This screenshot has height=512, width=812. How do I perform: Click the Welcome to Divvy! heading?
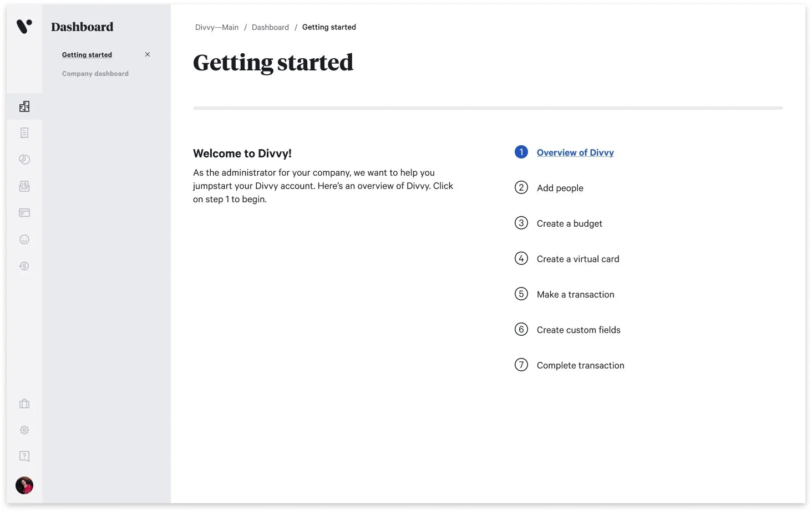[x=242, y=153]
